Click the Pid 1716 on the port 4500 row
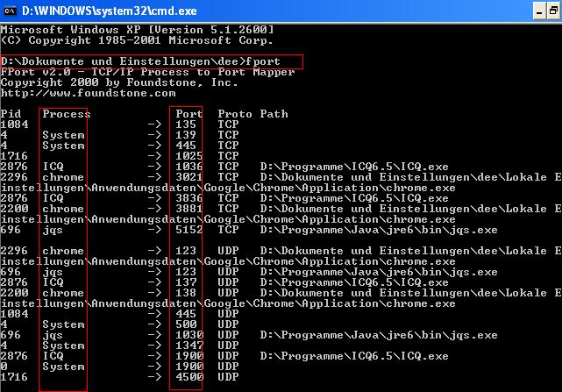 [x=14, y=377]
